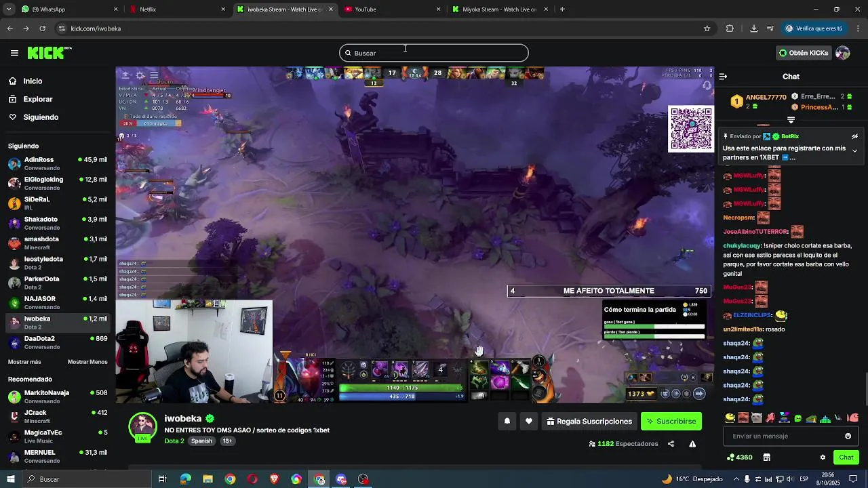Expand the gift leaderboard dropdown arrow

(791, 120)
